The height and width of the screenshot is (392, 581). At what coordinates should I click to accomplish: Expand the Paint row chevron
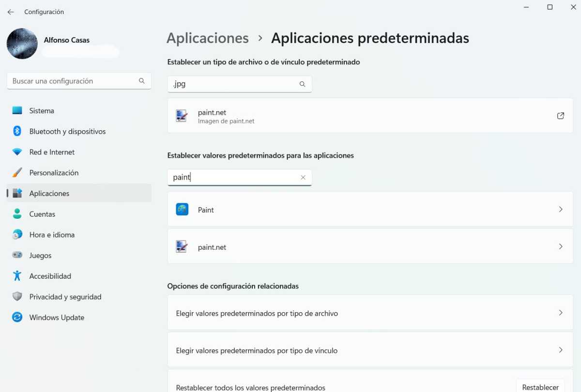point(561,210)
